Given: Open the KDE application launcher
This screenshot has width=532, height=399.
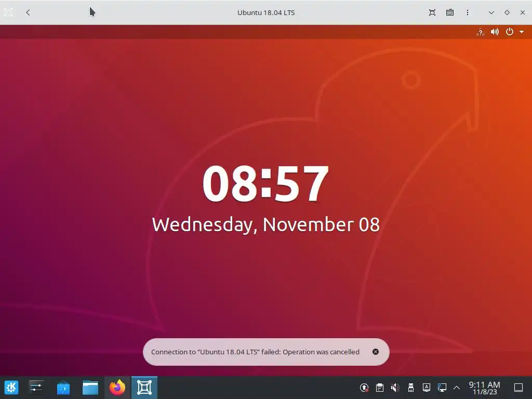Looking at the screenshot, I should coord(11,388).
